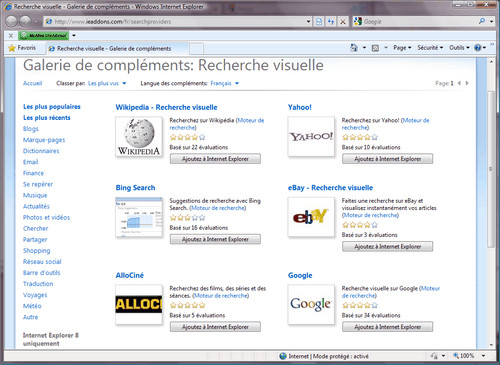
Task: Open the zoom level 100% dropdown
Action: [483, 356]
